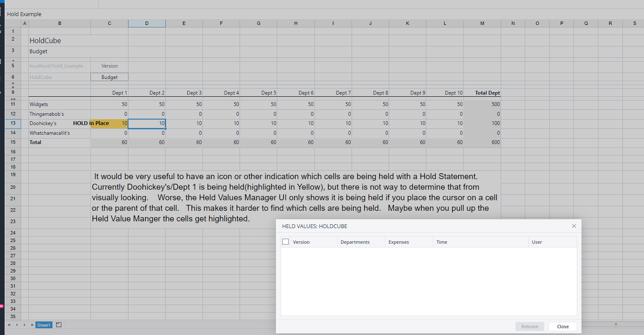Switch to the Sheet1 tab
The height and width of the screenshot is (335, 644).
pos(44,325)
